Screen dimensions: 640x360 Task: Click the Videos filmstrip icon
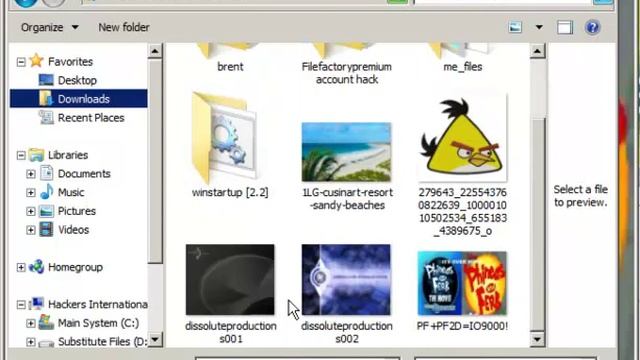(x=47, y=229)
